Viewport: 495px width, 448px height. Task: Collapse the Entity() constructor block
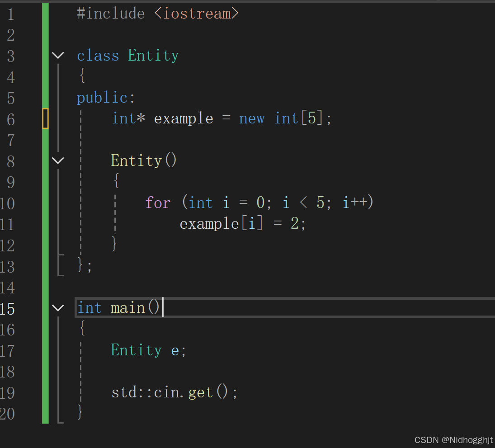click(x=58, y=160)
